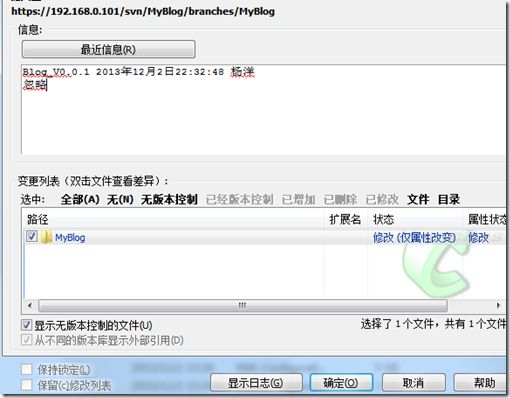
Task: Sort by the 扩展名 column header
Action: pos(345,219)
